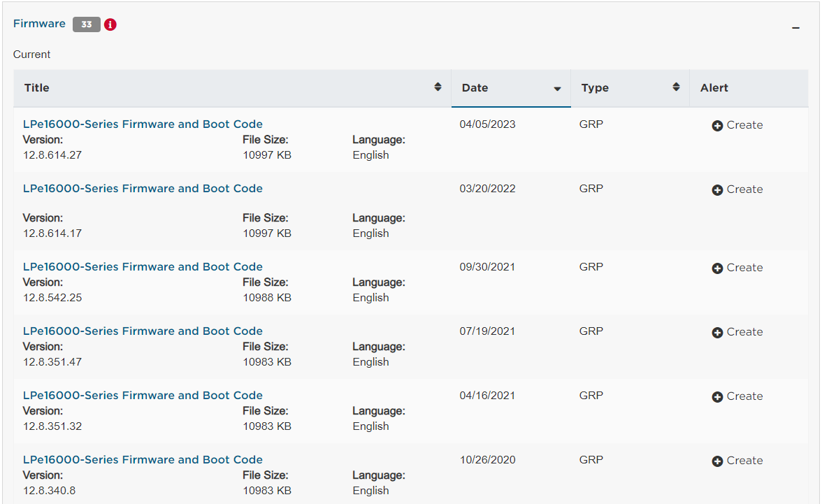Open firmware link for version 12.8.614.17
Screen dimensions: 822x504
click(143, 189)
